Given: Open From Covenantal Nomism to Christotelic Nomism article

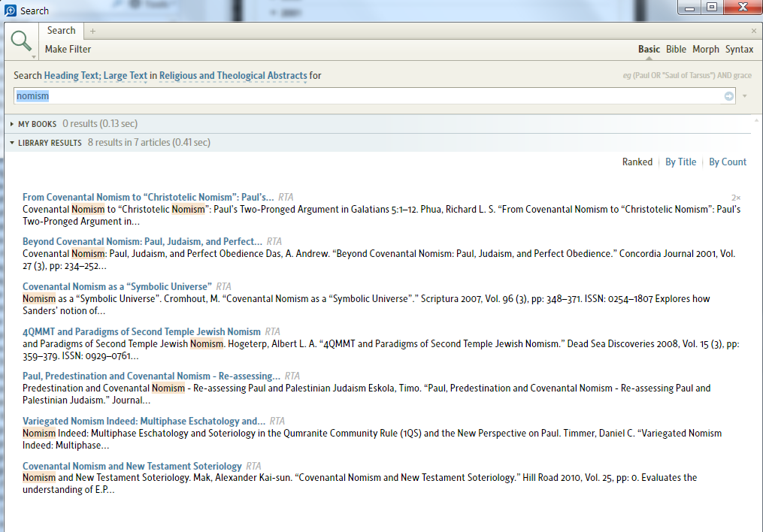Looking at the screenshot, I should click(x=148, y=197).
